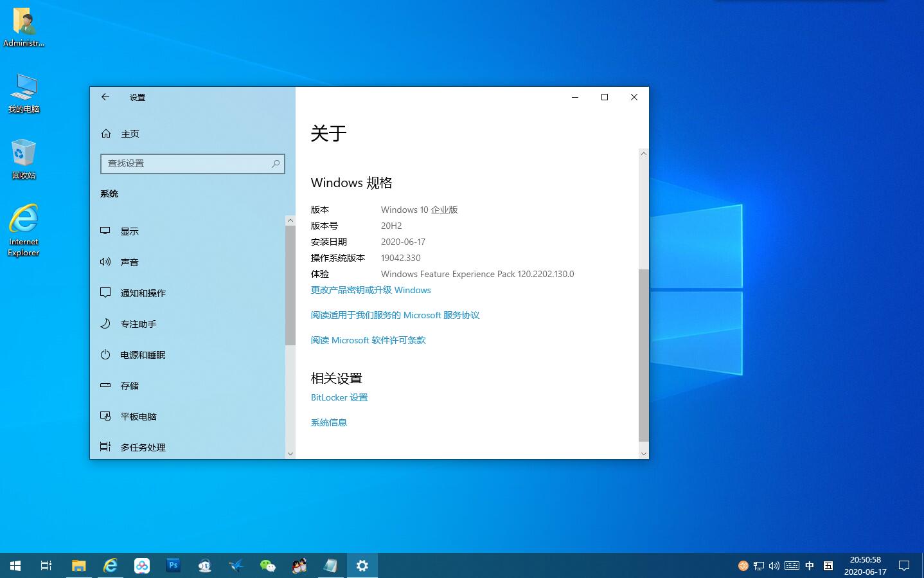This screenshot has height=578, width=924.
Task: Minimize the Settings window
Action: coord(575,97)
